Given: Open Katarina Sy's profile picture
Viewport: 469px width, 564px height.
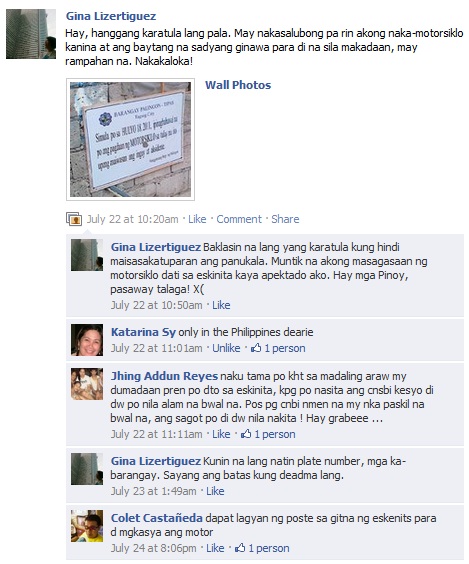Looking at the screenshot, I should (87, 340).
